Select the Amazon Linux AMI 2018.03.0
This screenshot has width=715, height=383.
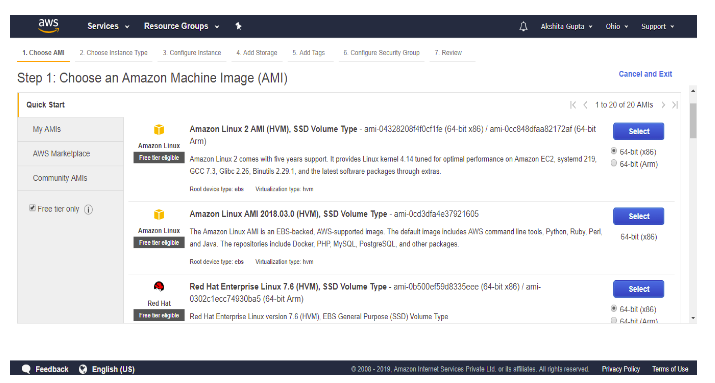pyautogui.click(x=638, y=216)
